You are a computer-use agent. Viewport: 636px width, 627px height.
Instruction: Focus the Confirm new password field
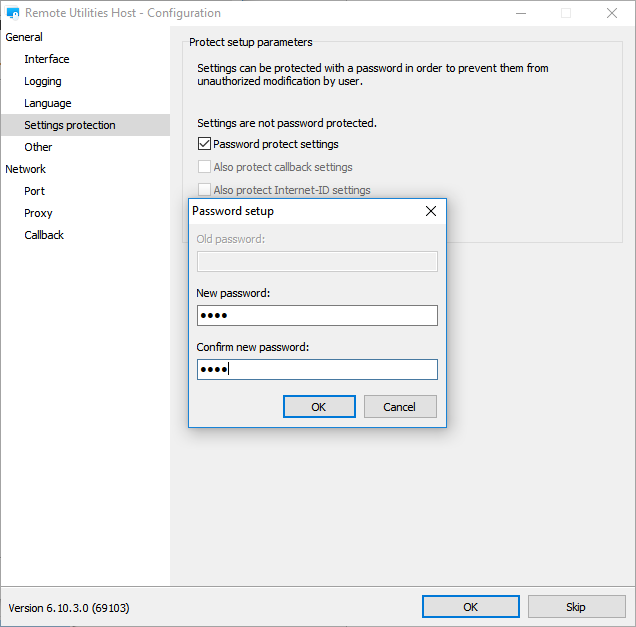[x=317, y=369]
